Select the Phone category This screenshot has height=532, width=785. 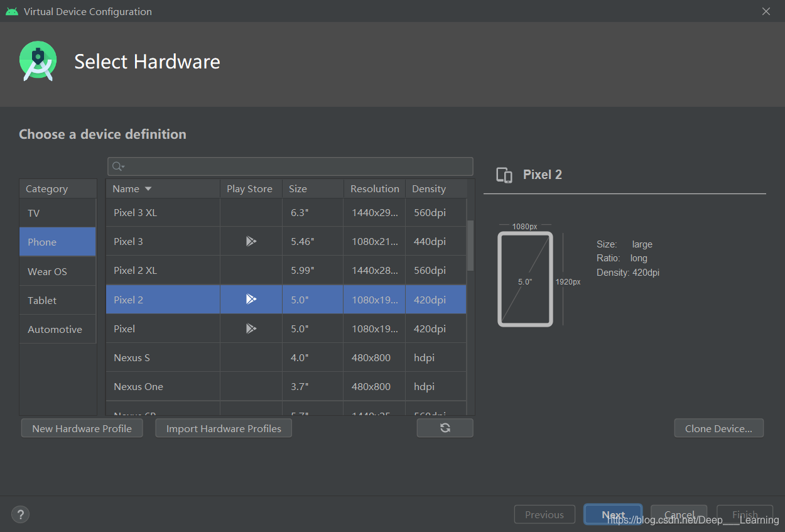[x=58, y=242]
